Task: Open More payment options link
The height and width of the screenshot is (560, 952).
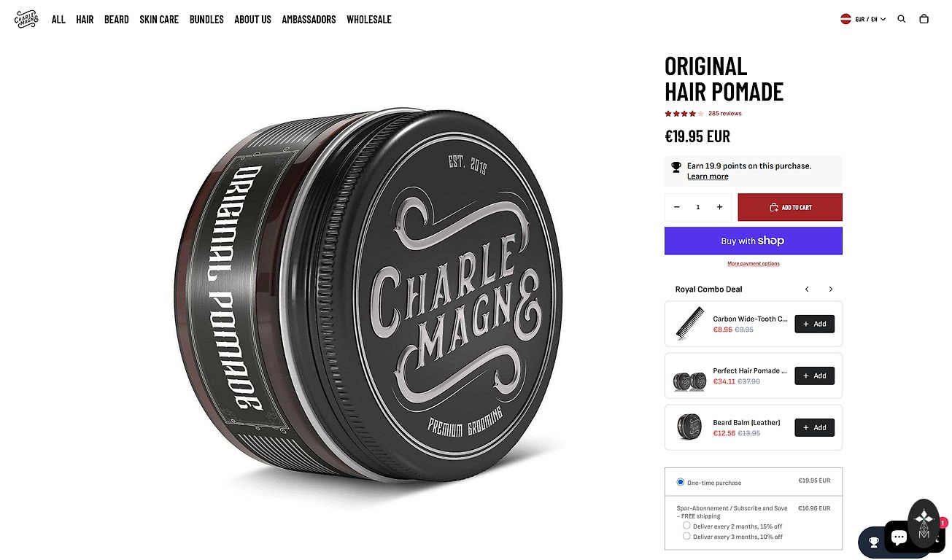Action: pos(754,263)
